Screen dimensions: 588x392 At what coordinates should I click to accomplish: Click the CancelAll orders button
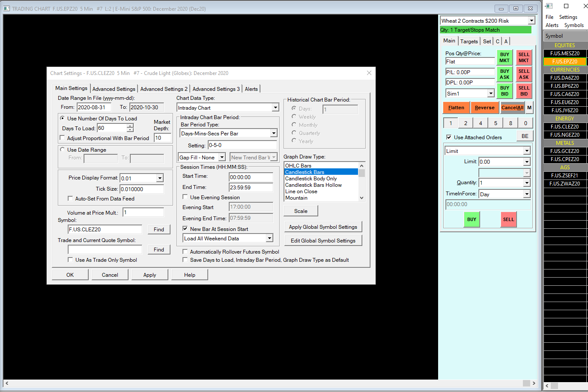click(x=512, y=108)
